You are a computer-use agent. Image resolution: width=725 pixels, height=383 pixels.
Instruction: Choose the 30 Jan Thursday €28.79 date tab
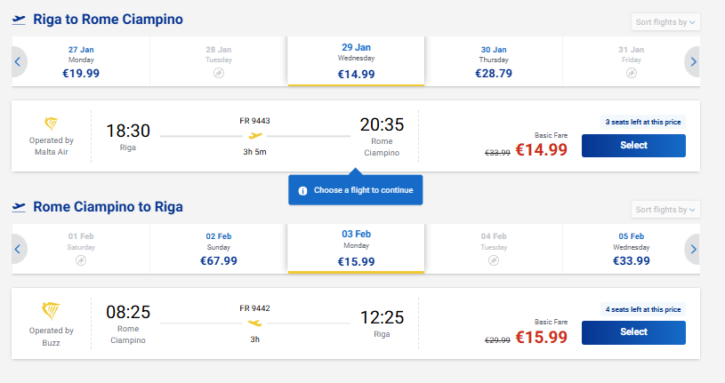pos(493,62)
